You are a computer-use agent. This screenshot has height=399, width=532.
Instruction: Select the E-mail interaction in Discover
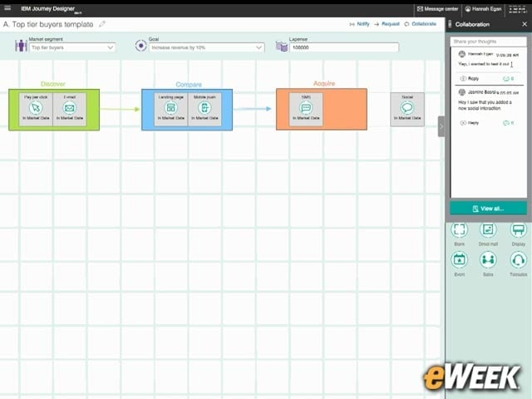click(x=70, y=109)
